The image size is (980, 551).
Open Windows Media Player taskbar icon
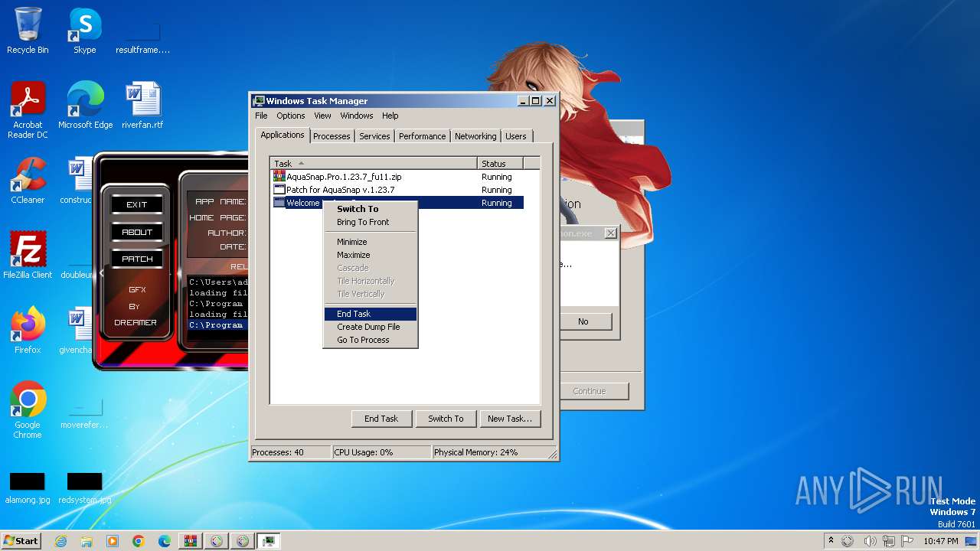(113, 541)
